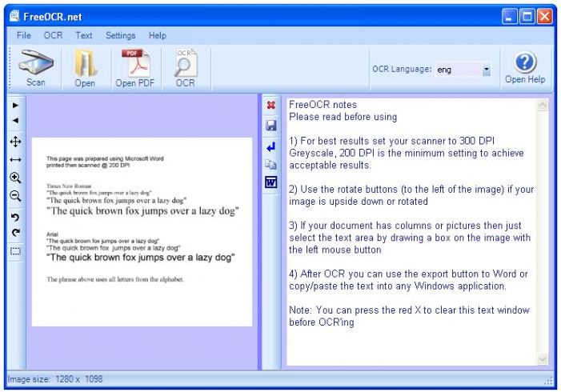Click the scanned document preview image

point(142,232)
